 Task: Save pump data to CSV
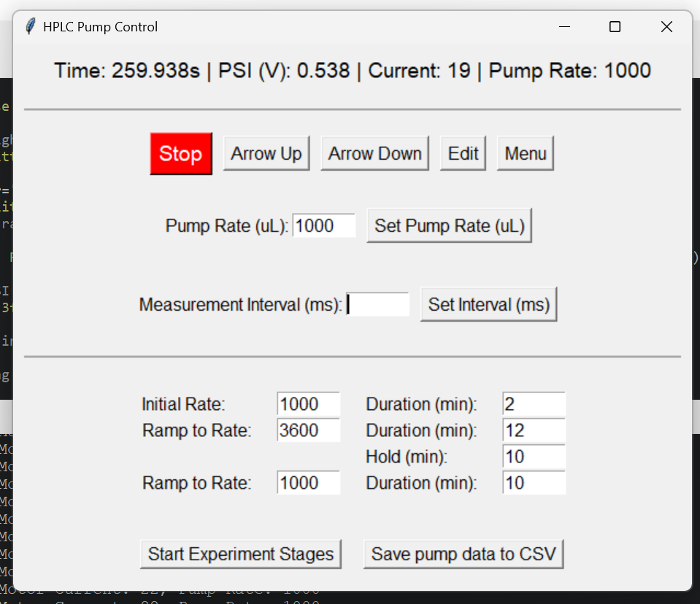click(x=463, y=554)
